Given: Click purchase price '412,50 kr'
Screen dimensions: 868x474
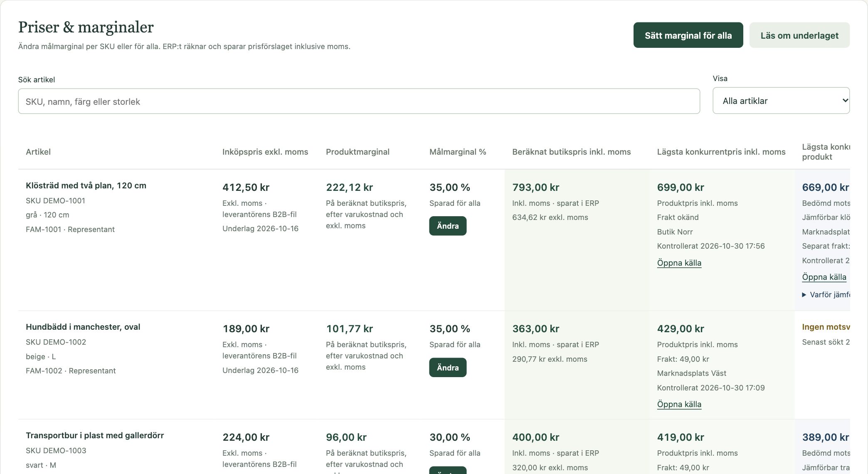Looking at the screenshot, I should click(x=246, y=187).
